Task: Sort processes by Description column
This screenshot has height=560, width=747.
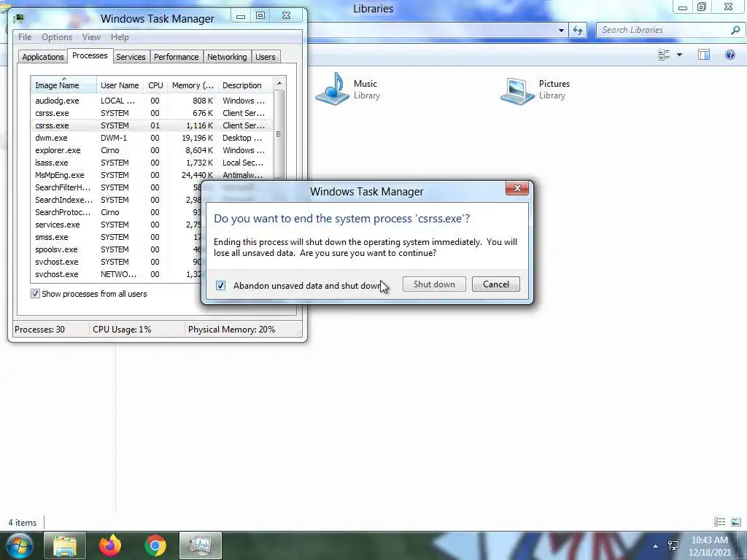Action: click(245, 85)
